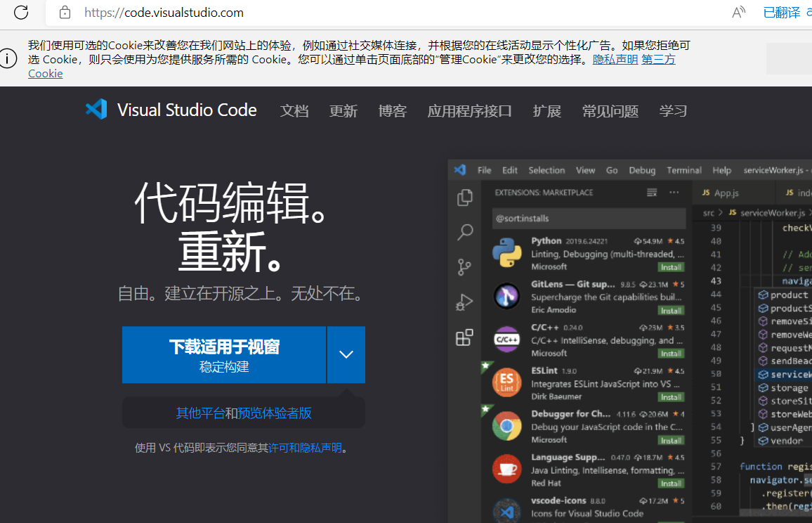Image resolution: width=812 pixels, height=523 pixels.
Task: Click the Language Support Java extension icon
Action: (x=506, y=469)
